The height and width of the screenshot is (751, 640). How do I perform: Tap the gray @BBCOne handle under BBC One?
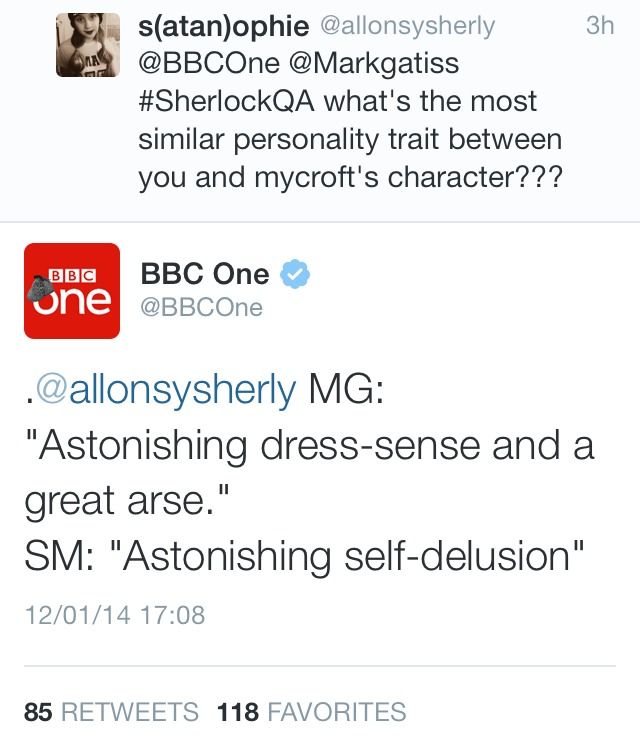pos(202,308)
